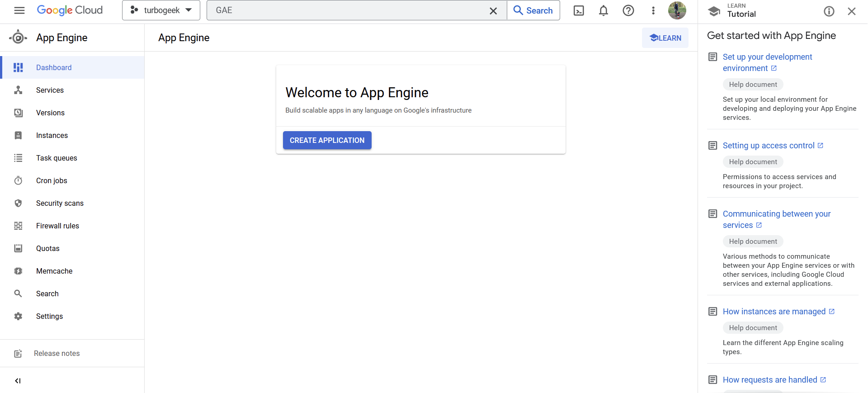Image resolution: width=868 pixels, height=393 pixels.
Task: Click the Versions icon
Action: [18, 113]
